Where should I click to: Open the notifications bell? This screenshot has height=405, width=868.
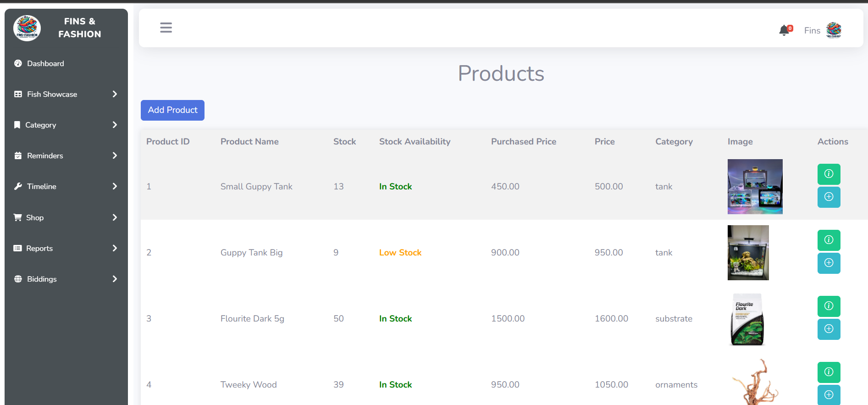(785, 30)
